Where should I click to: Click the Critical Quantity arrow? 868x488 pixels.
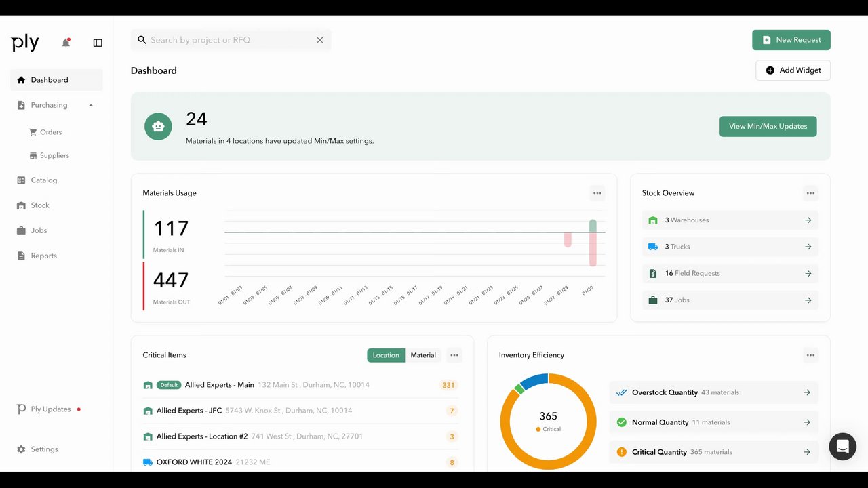[x=807, y=452]
